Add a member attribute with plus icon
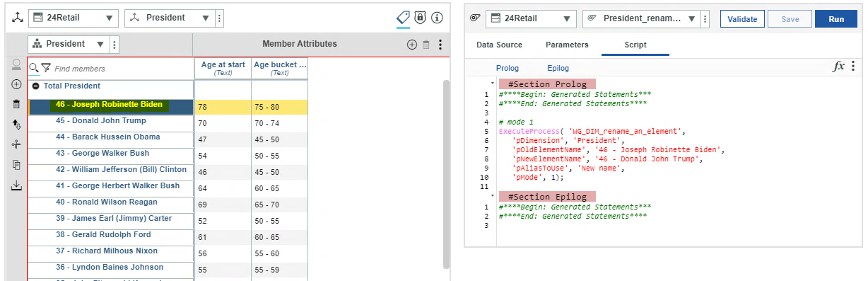This screenshot has width=868, height=281. click(x=412, y=45)
